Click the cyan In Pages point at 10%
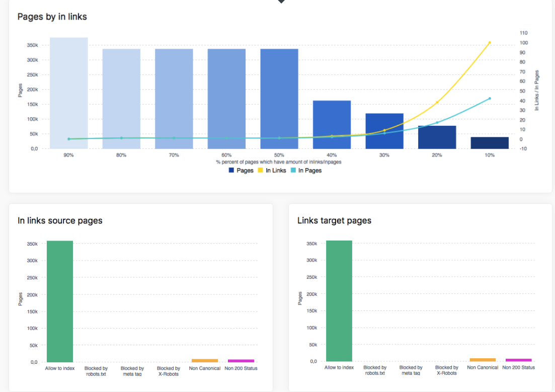Image resolution: width=555 pixels, height=392 pixels. (x=490, y=99)
